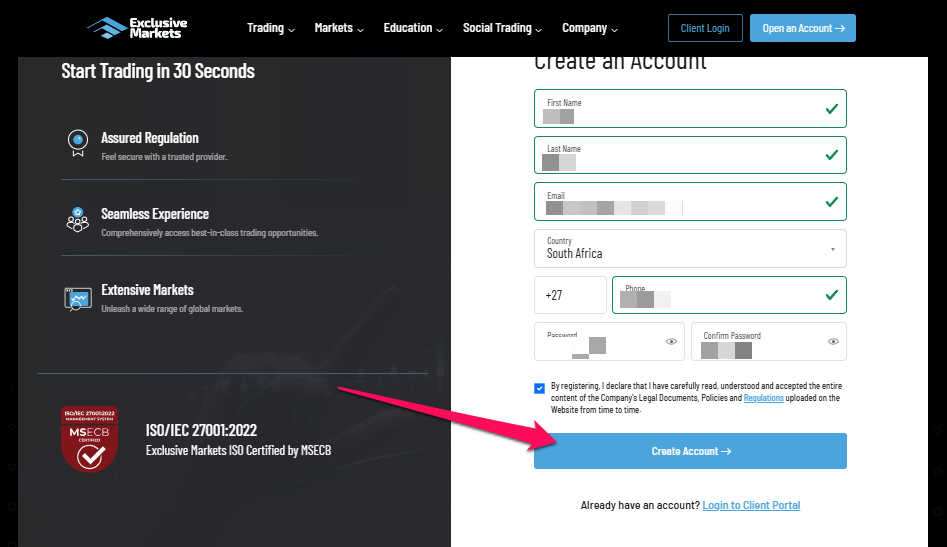Focus the Confirm Password field
Viewport: 947px width, 547px height.
pos(769,342)
